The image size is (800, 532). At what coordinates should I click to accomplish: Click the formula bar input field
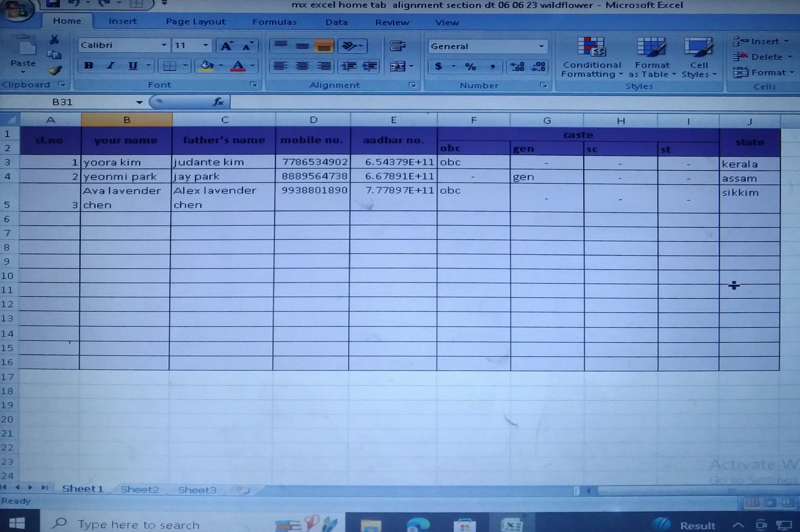(509, 102)
